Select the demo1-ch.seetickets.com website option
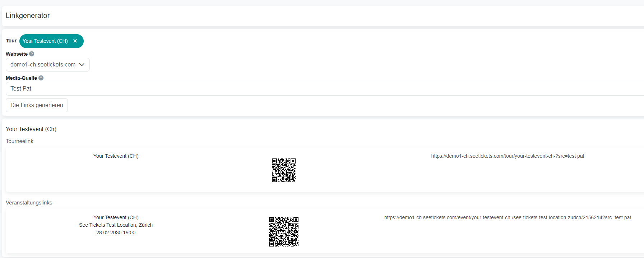The height and width of the screenshot is (258, 644). (43, 65)
